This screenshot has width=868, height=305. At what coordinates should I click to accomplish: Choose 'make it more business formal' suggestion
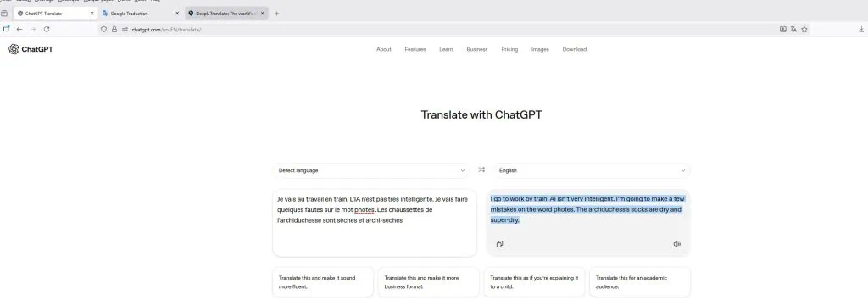click(428, 282)
